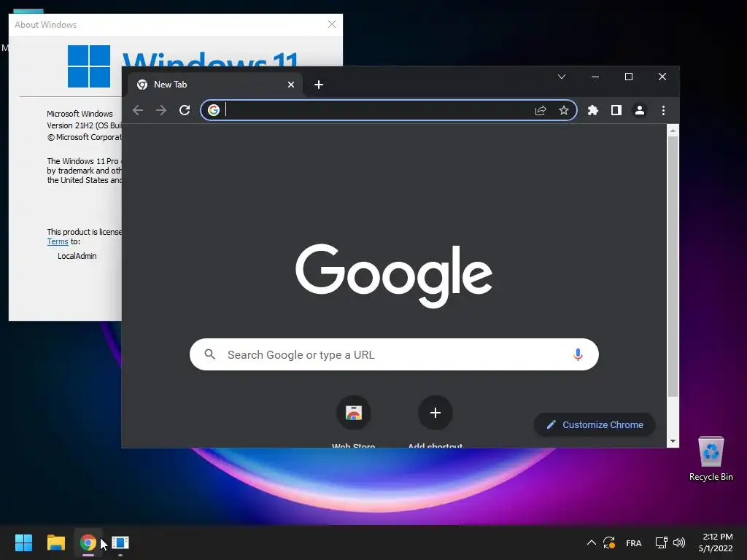Open clock showing 2:12 PM
This screenshot has height=560, width=747.
coord(716,542)
